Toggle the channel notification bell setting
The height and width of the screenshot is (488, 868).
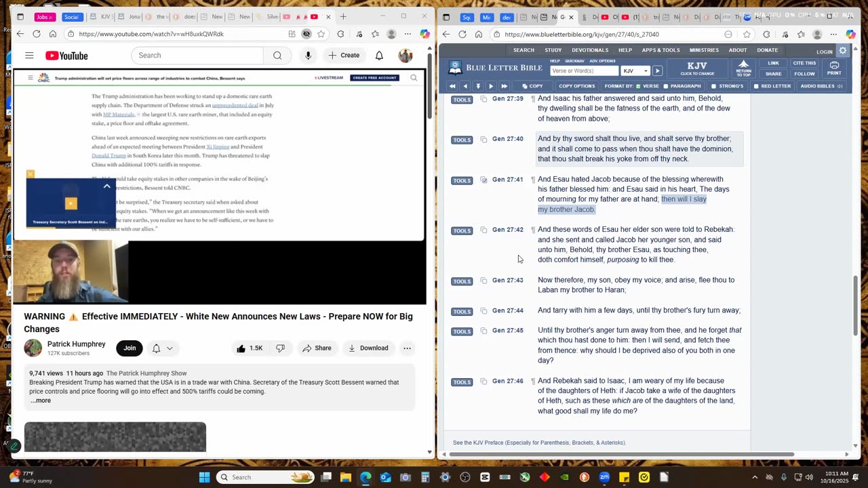click(x=162, y=348)
